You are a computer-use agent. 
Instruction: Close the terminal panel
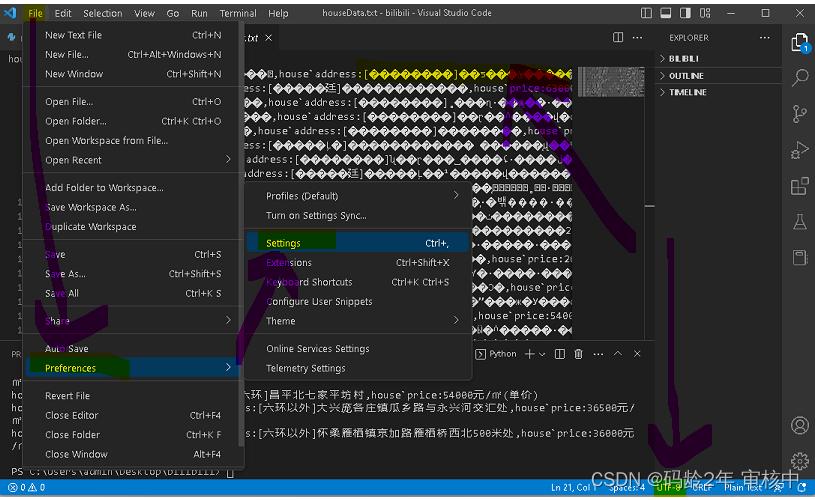637,353
